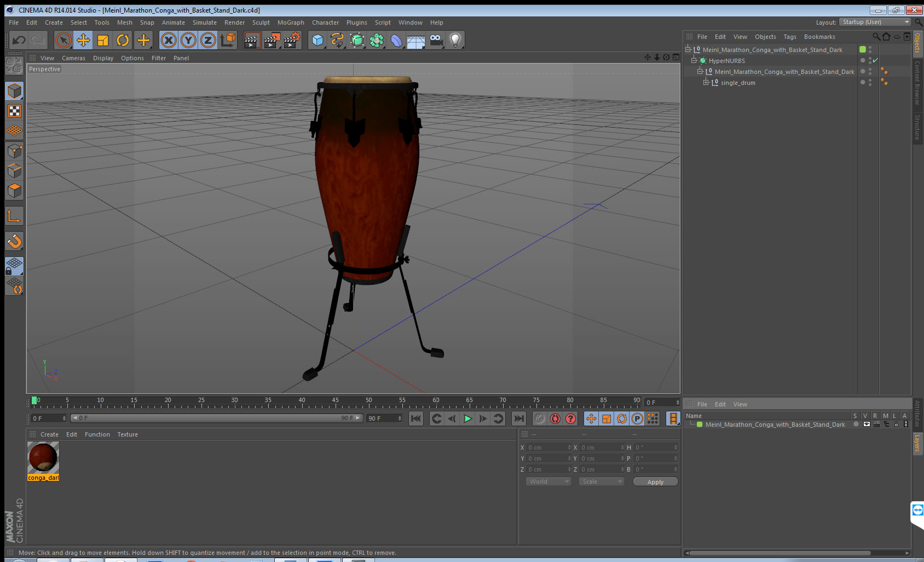924x562 pixels.
Task: Collapse the top Meinl_Marathon_Conga root node
Action: pos(688,50)
